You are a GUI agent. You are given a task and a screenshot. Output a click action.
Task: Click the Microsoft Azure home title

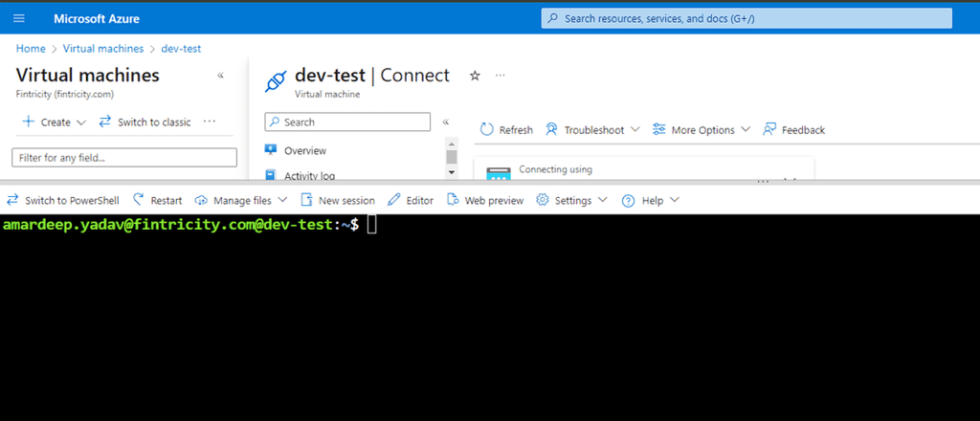pyautogui.click(x=97, y=19)
